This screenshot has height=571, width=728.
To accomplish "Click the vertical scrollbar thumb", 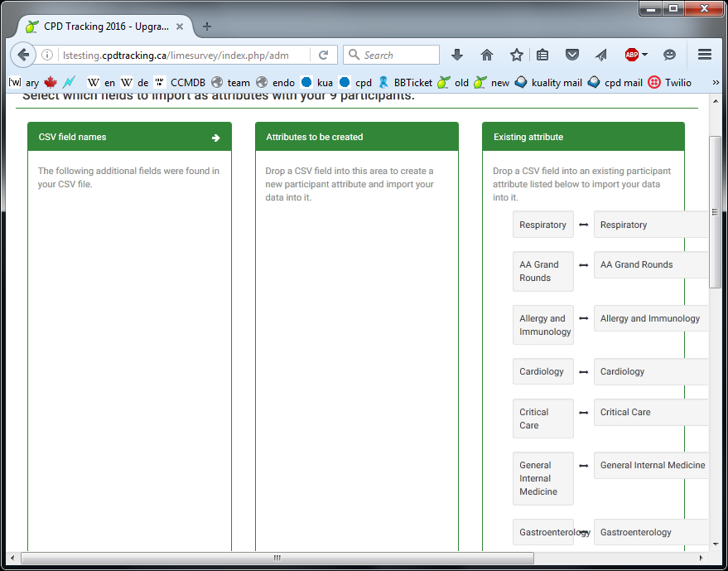I will click(715, 212).
